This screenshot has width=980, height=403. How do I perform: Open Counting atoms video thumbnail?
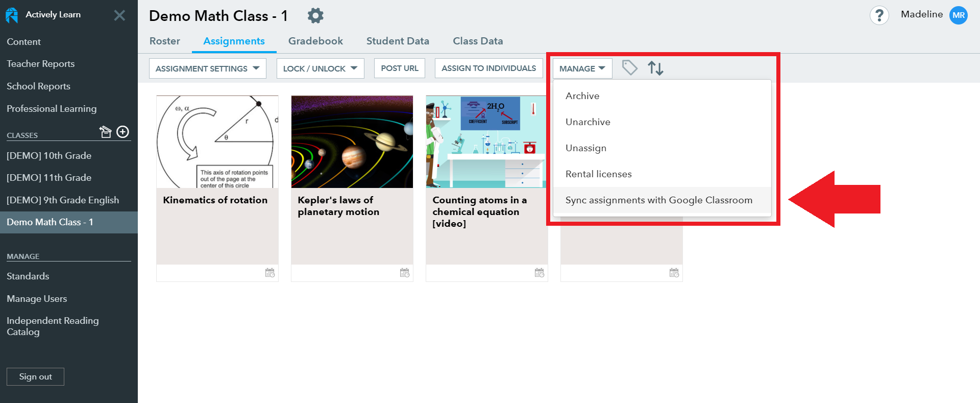click(x=487, y=141)
